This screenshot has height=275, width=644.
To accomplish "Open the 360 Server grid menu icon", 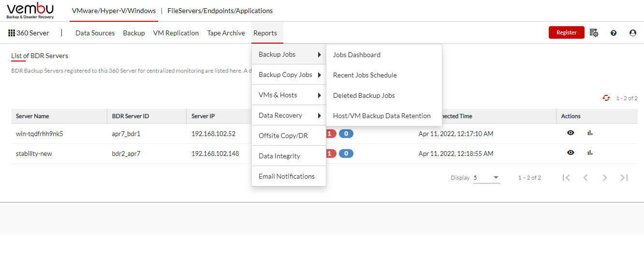I will [x=12, y=33].
